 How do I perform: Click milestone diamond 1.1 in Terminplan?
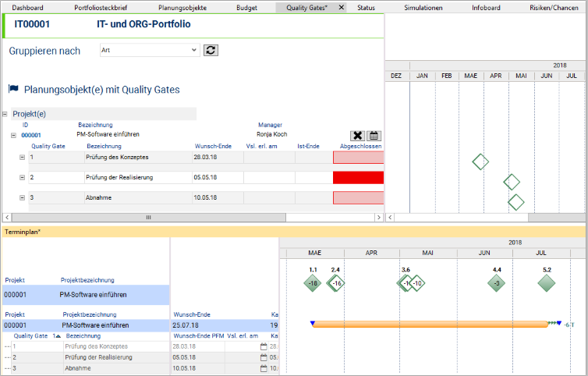(x=313, y=283)
